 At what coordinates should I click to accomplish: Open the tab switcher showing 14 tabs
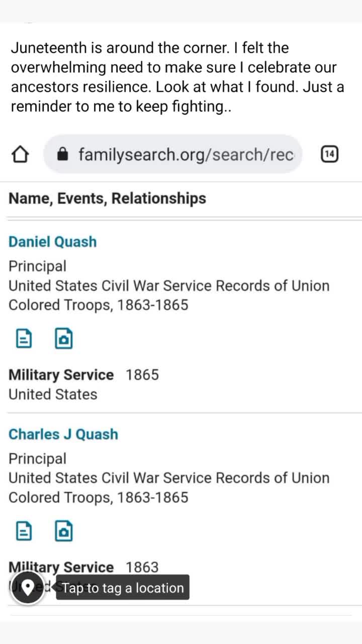click(329, 154)
